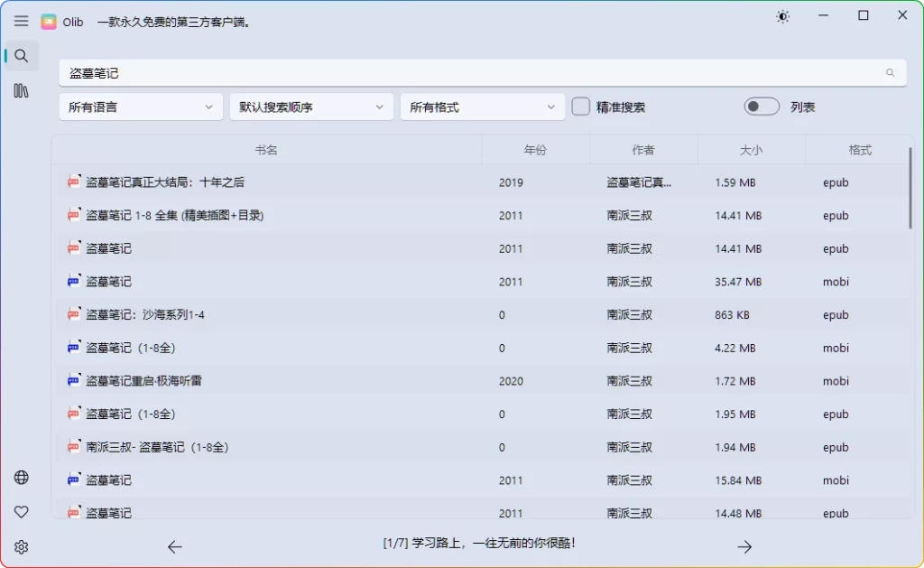Toggle the search magnifier inside the search box
Viewport: 924px width, 568px height.
coord(890,73)
